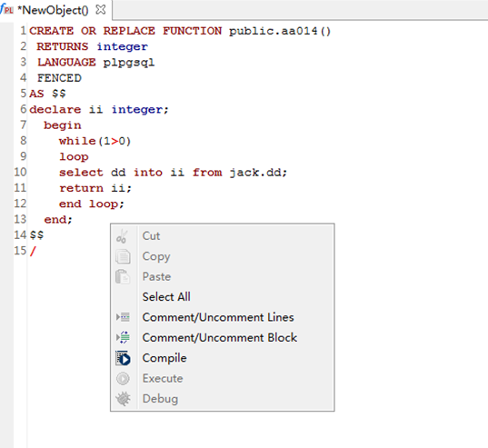The image size is (488, 448).
Task: Switch to the *NewObject() tab
Action: point(53,10)
